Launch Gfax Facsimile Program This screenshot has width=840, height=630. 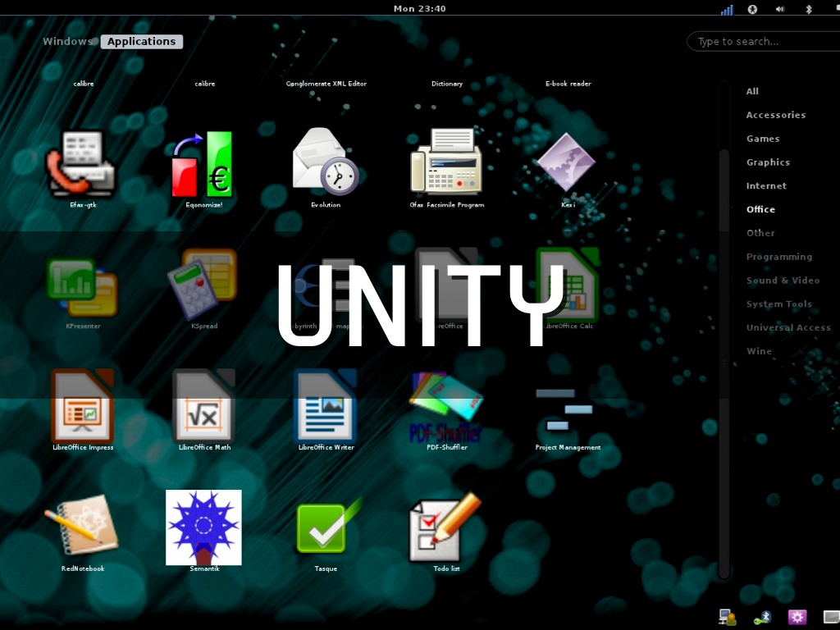(446, 162)
